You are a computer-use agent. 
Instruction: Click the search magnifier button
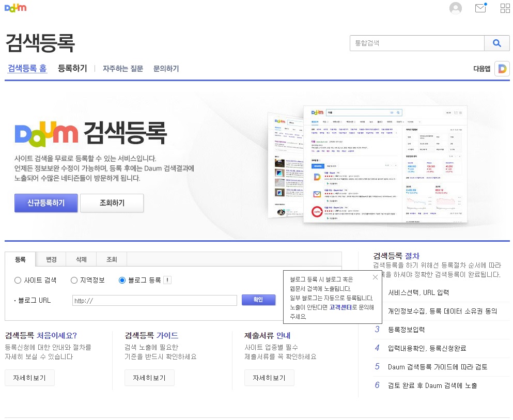496,43
